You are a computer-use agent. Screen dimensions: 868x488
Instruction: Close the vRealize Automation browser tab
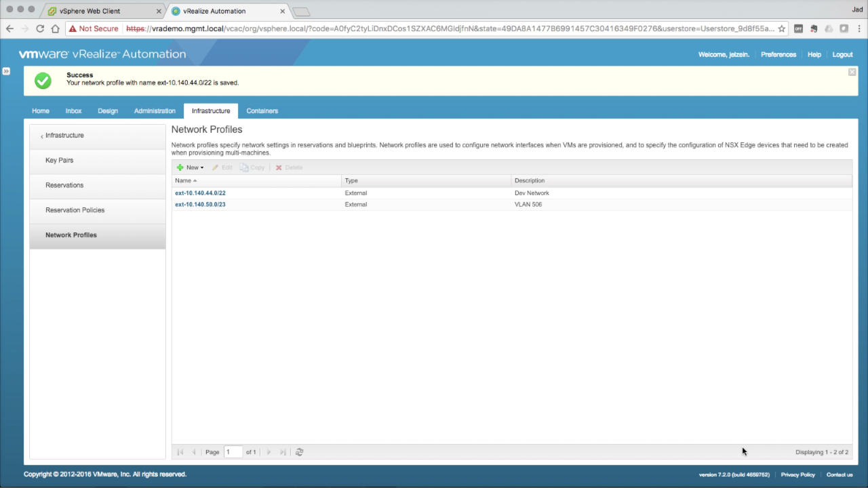(283, 12)
